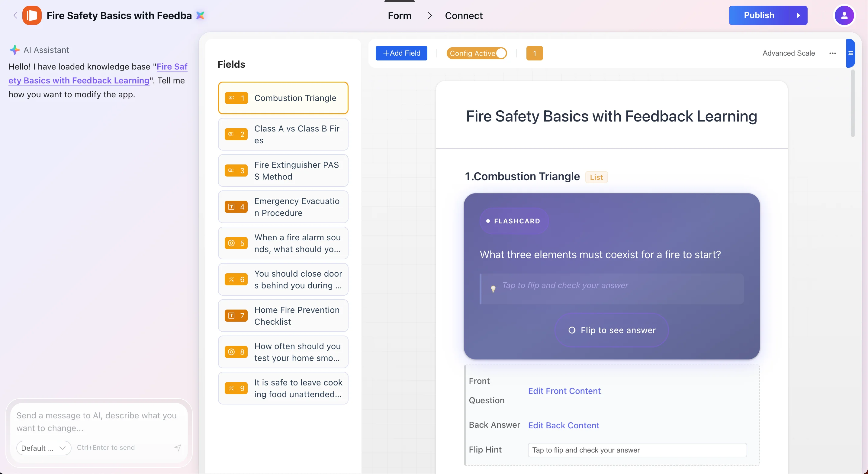Click the true/false icon of field 6
The height and width of the screenshot is (474, 868).
(231, 279)
